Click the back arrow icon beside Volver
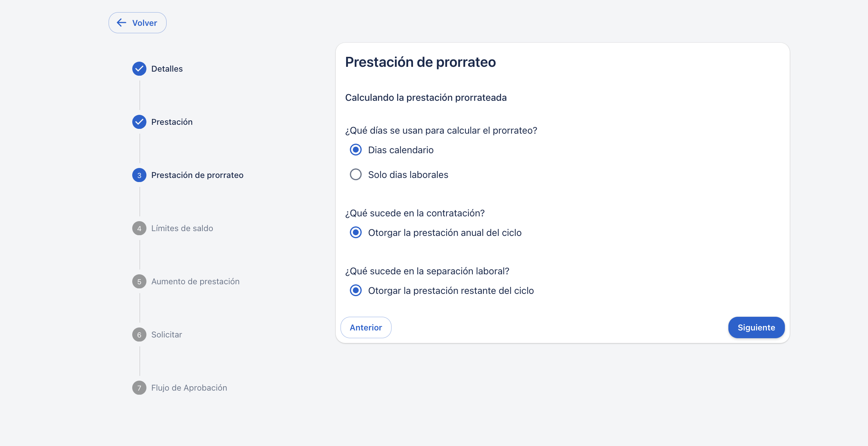 [x=122, y=23]
